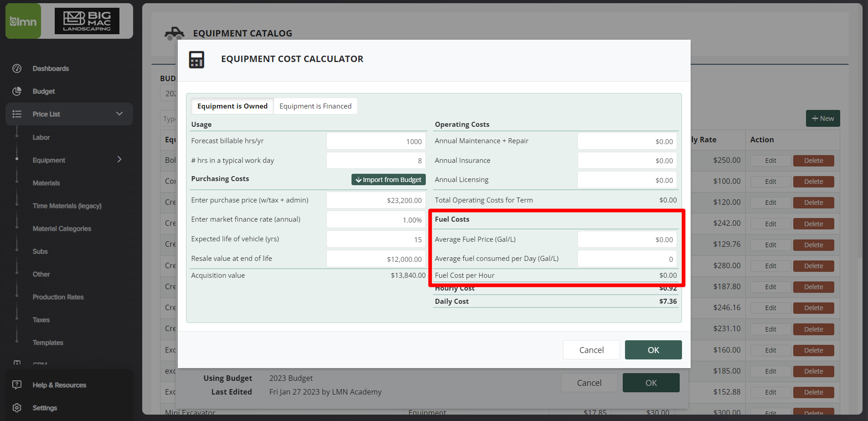Click the calculator icon in dialog header
This screenshot has height=421, width=868.
click(x=196, y=59)
